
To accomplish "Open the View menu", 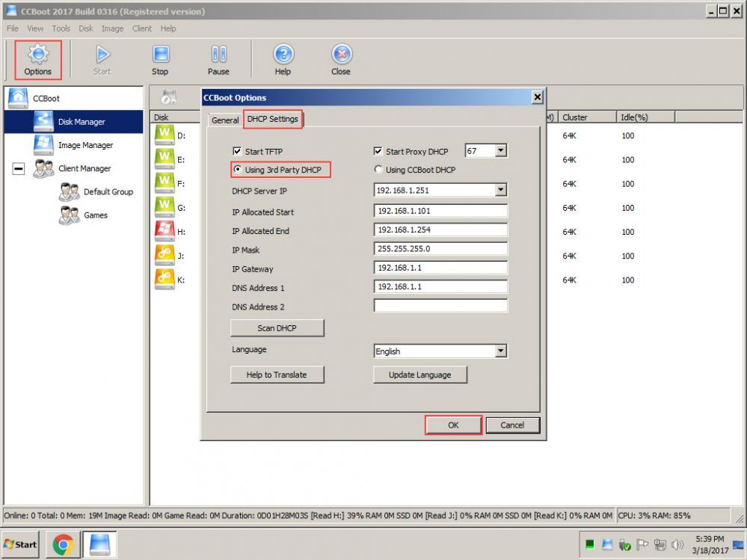I will coord(35,28).
